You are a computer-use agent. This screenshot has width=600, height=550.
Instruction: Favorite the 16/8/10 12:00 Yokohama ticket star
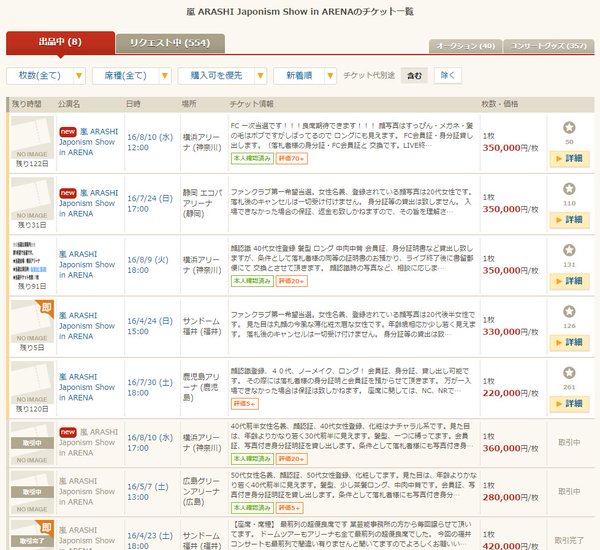(569, 127)
